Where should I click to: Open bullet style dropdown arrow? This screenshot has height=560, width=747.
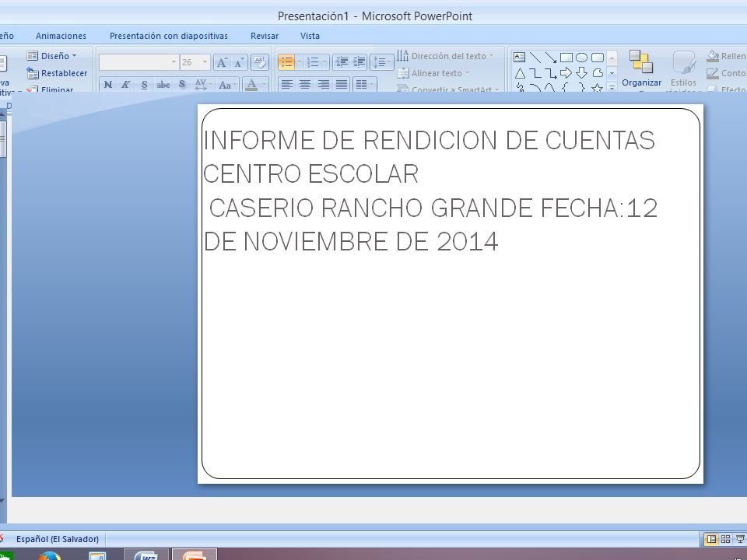pyautogui.click(x=299, y=62)
